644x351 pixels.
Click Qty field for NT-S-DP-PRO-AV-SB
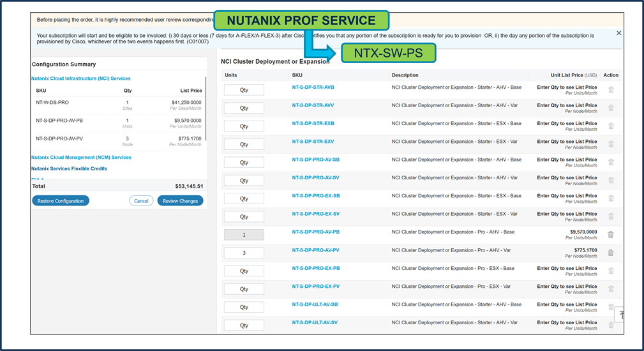[x=244, y=162]
